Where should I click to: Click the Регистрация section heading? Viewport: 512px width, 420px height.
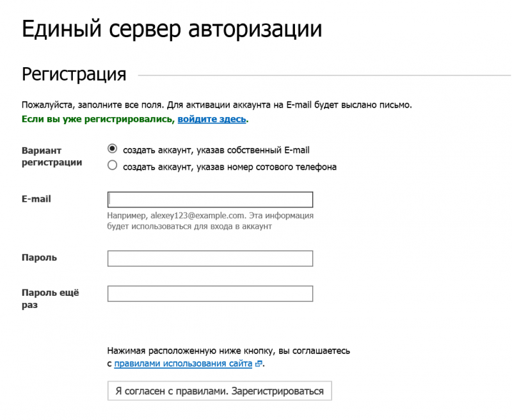(x=74, y=74)
